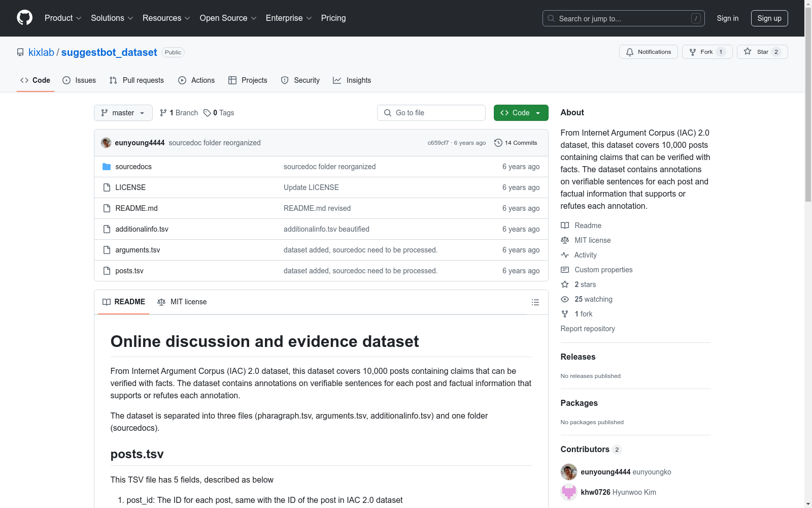The height and width of the screenshot is (508, 812).
Task: Click the sourcedocs folder icon
Action: [x=107, y=167]
